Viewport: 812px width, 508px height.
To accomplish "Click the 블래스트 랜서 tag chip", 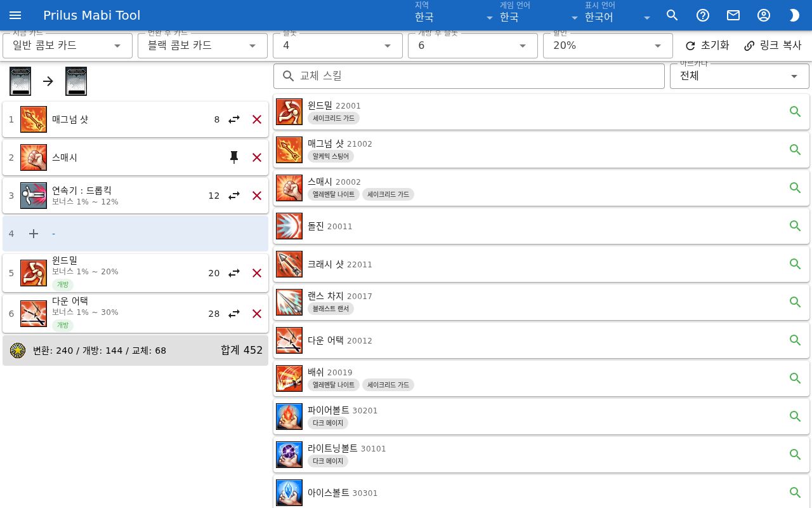I will click(x=331, y=309).
